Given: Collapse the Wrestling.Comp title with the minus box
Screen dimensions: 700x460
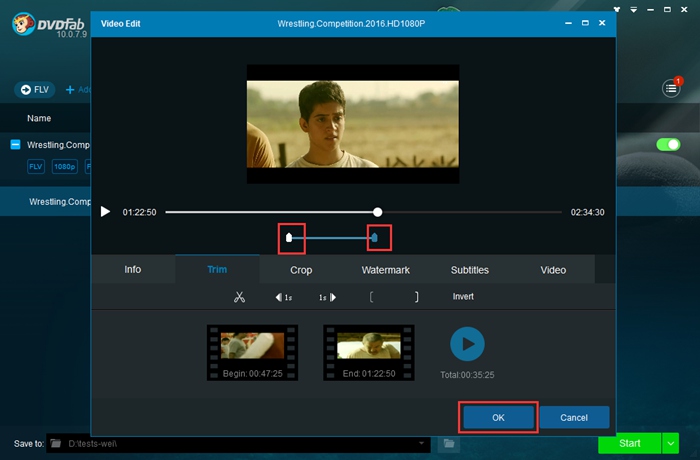Looking at the screenshot, I should (x=15, y=145).
